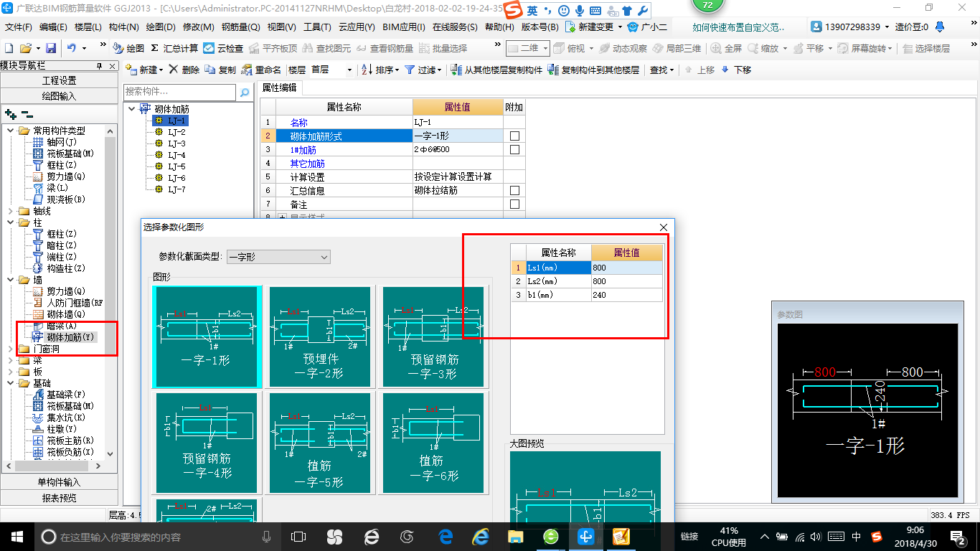This screenshot has height=551, width=980.
Task: Start the 云检查 cloud check
Action: pos(223,48)
